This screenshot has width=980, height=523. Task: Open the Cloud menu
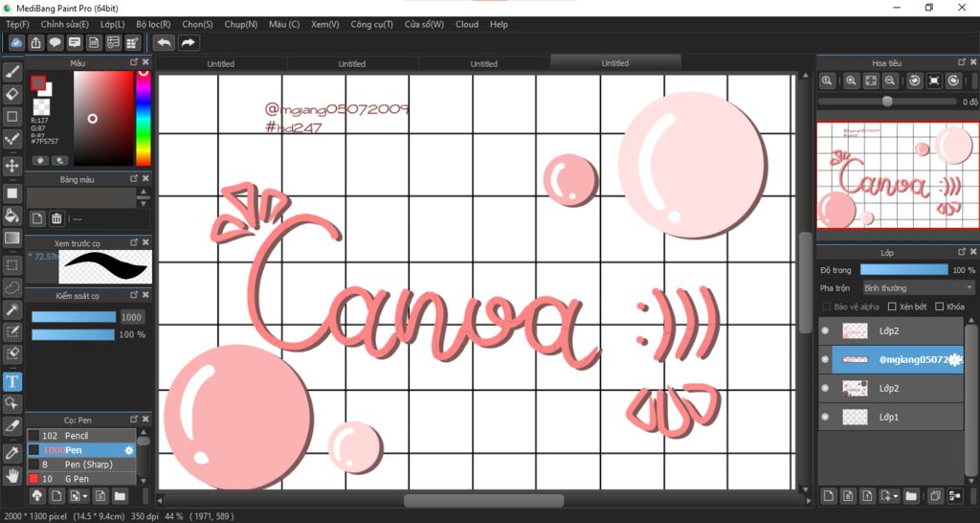coord(467,24)
